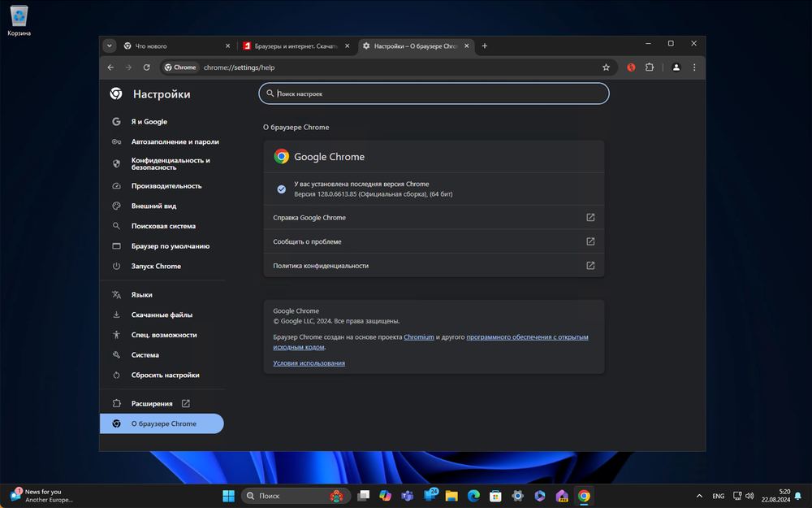Screen dimensions: 812x508
Task: Open the clock and date flyout
Action: click(x=775, y=496)
